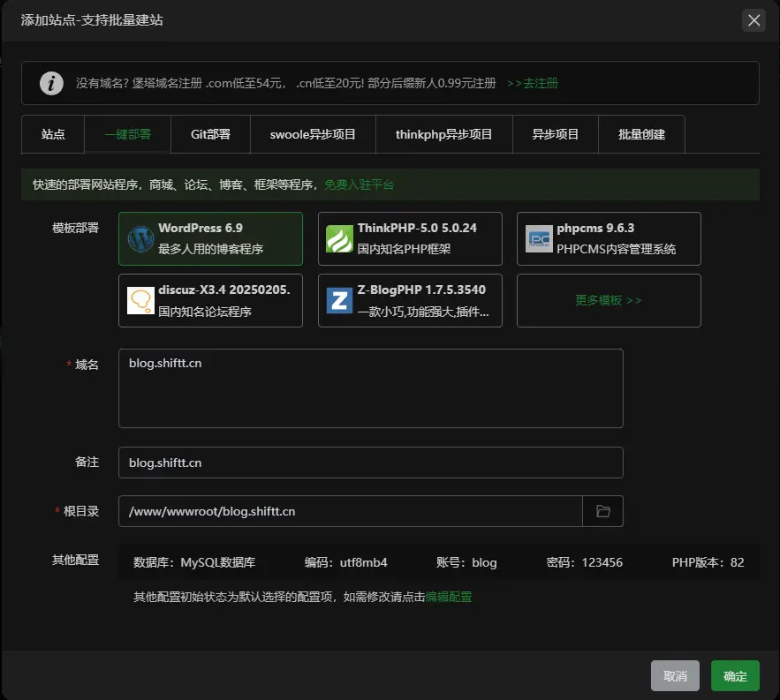Choose the discuz-X3.4 template card
Screen dimensions: 780x700
210,300
